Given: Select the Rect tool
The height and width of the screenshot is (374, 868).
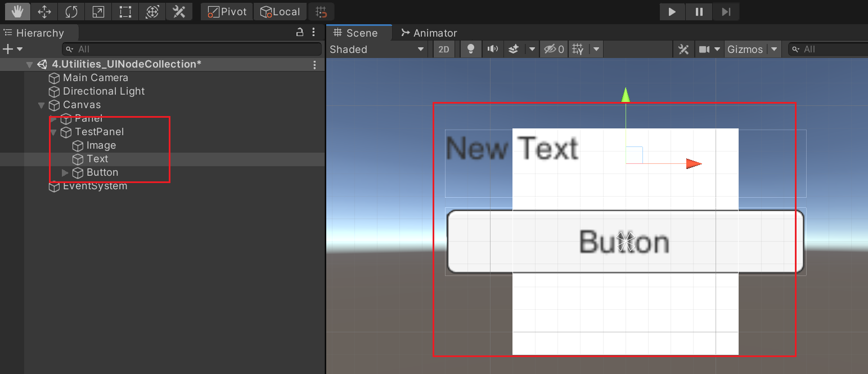Looking at the screenshot, I should 125,11.
